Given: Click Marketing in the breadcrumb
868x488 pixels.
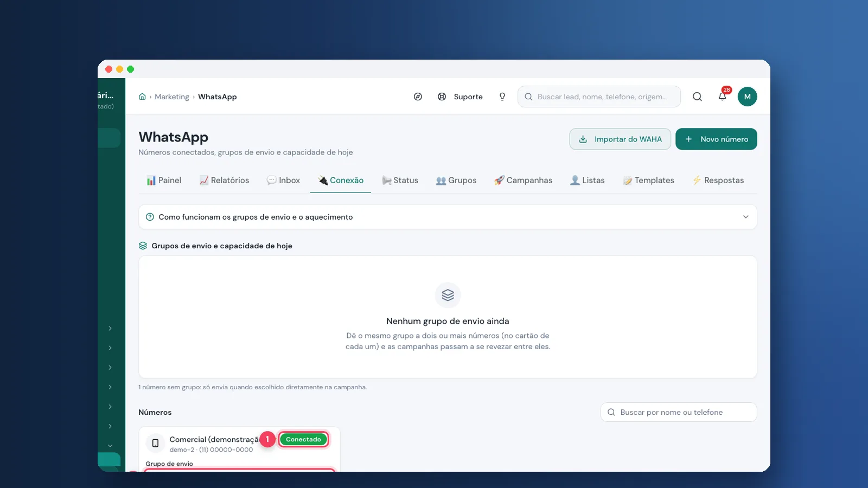Looking at the screenshot, I should coord(172,97).
